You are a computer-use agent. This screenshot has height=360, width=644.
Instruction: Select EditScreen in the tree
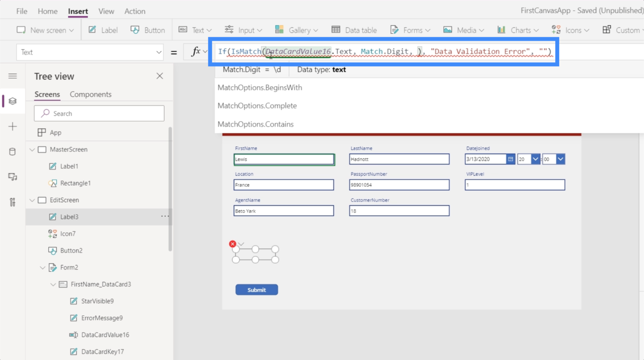pos(64,200)
